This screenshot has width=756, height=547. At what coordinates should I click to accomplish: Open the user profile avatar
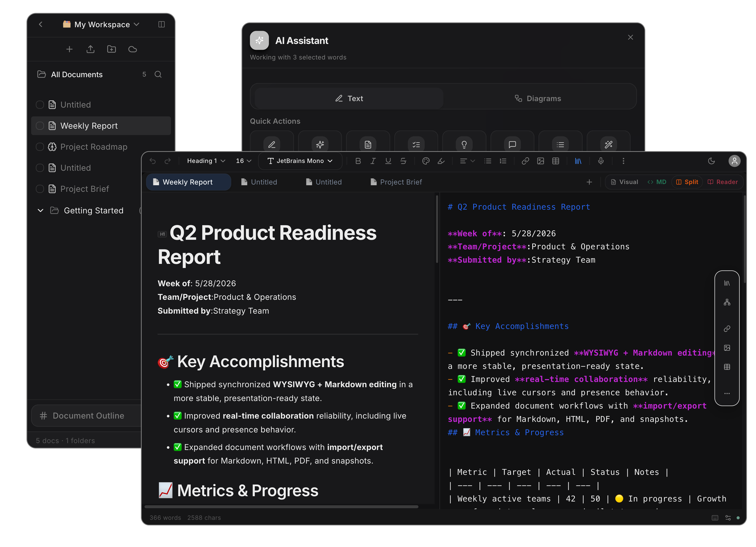(734, 161)
